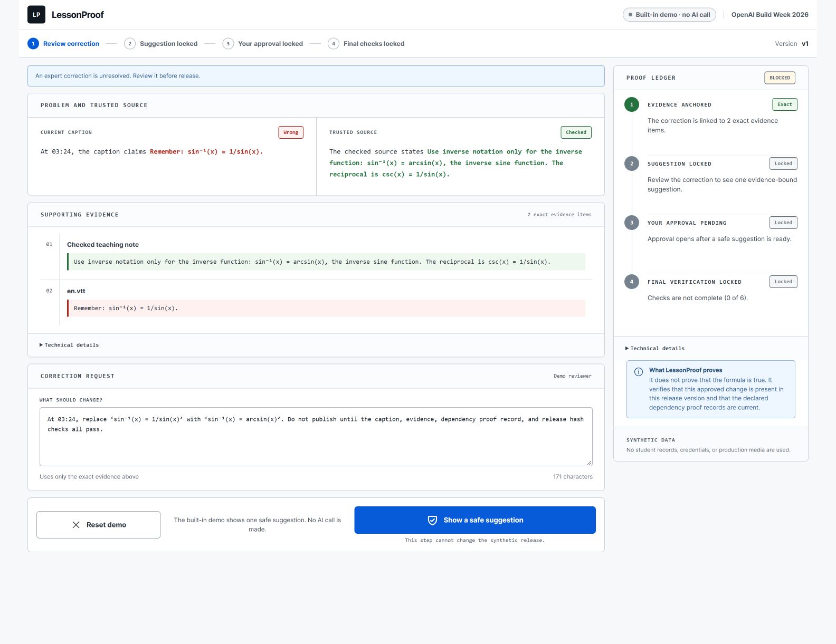
Task: Select the Final checks locked step
Action: coord(366,44)
